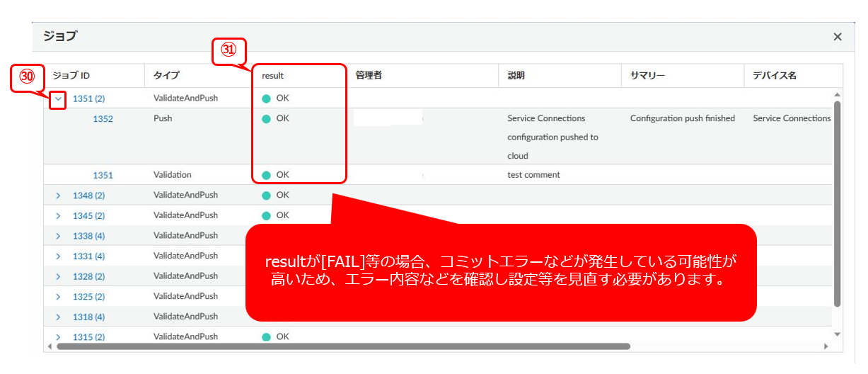This screenshot has width=868, height=374.
Task: Close the ジョブ dialog
Action: [838, 37]
